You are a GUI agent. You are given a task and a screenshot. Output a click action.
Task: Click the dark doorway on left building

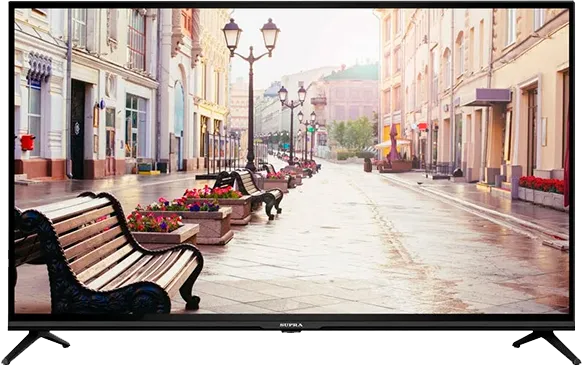[x=78, y=129]
